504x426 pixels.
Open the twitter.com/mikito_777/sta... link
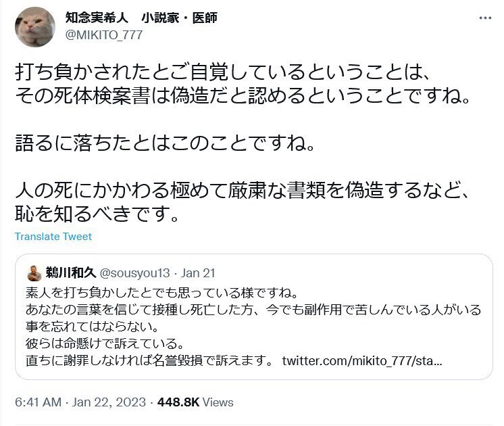(362, 357)
